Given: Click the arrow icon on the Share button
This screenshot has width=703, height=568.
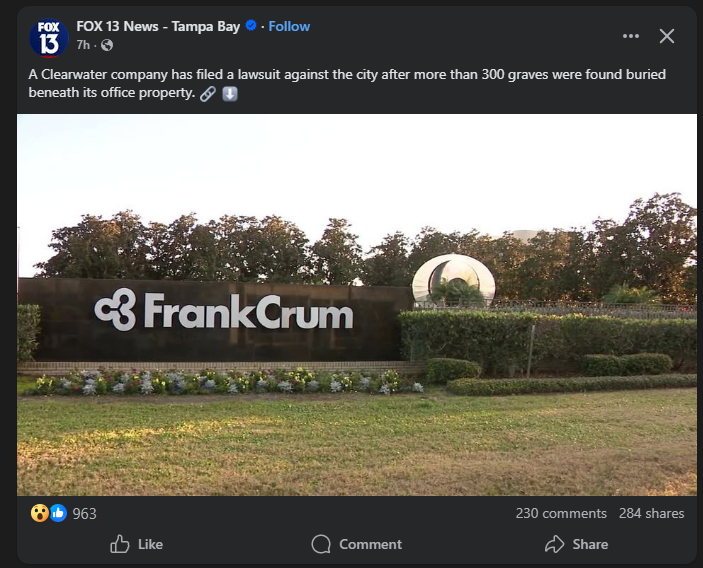Looking at the screenshot, I should [555, 544].
